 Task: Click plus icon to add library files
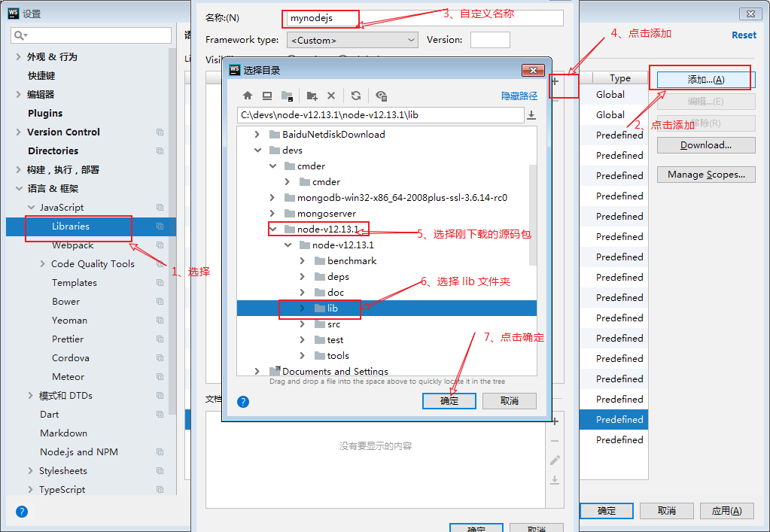click(x=555, y=81)
